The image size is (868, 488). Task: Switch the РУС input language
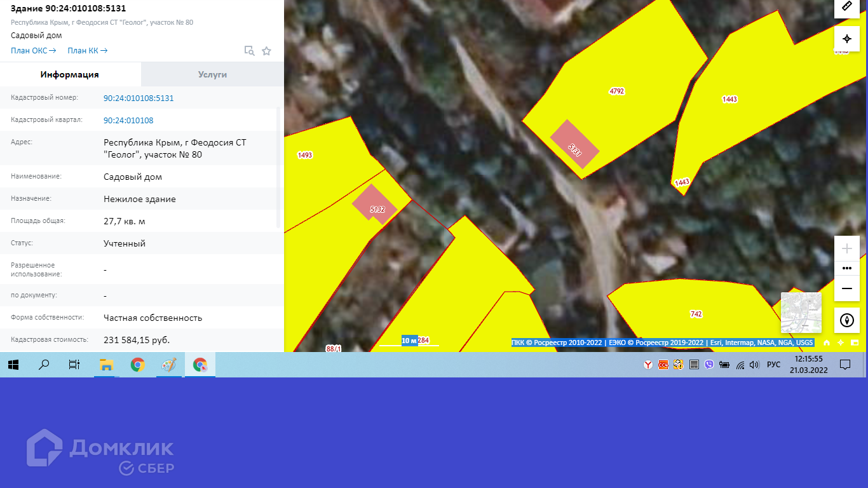(x=773, y=365)
